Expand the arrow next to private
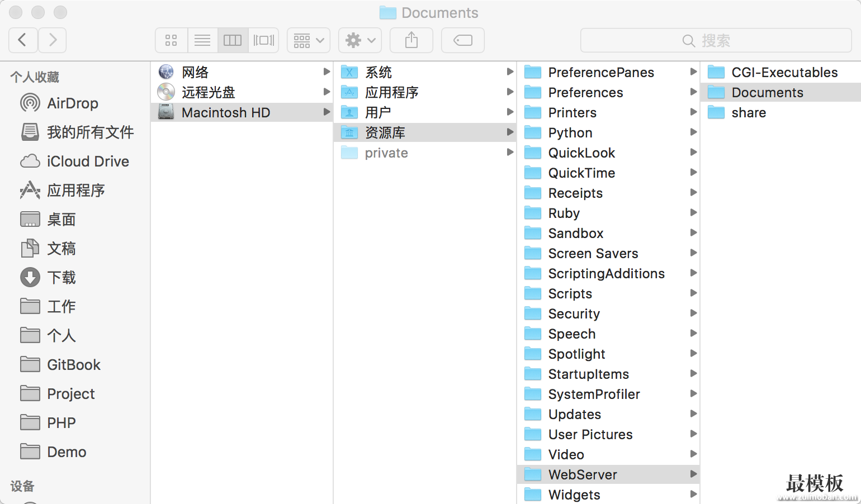 [510, 152]
